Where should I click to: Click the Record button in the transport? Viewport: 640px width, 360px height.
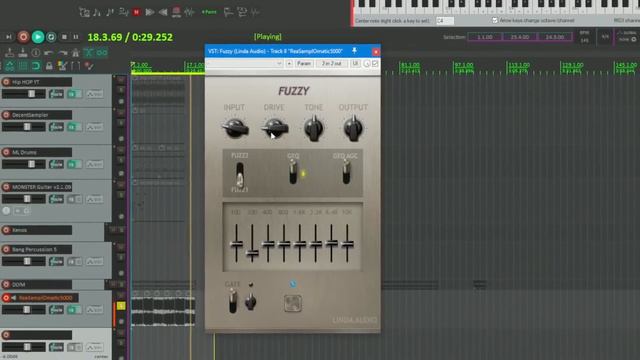[23, 37]
